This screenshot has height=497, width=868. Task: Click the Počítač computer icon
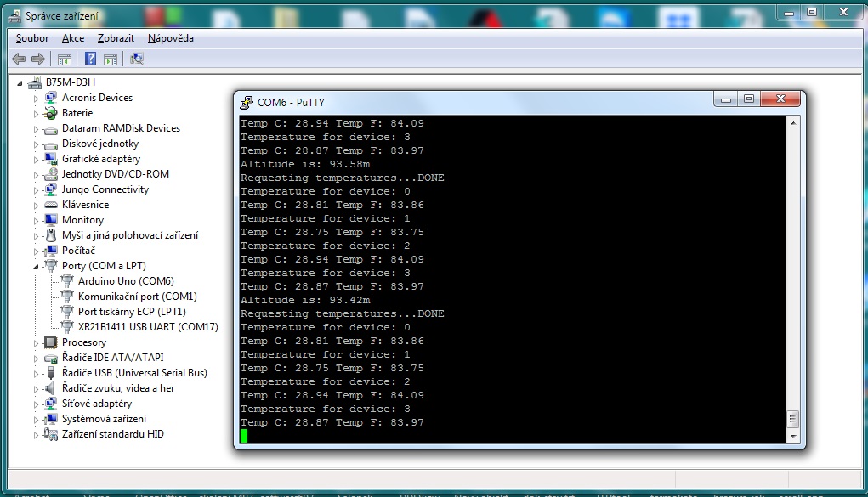pos(51,251)
